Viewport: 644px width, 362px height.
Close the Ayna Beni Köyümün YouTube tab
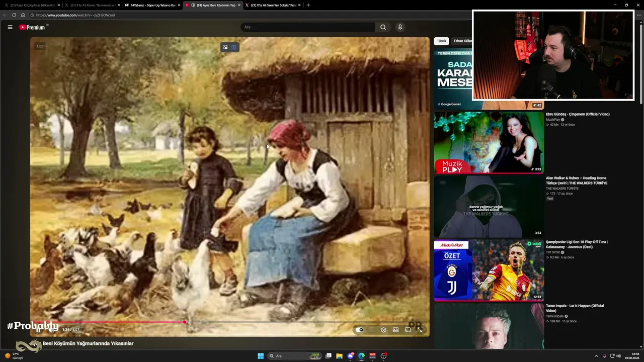pyautogui.click(x=239, y=5)
